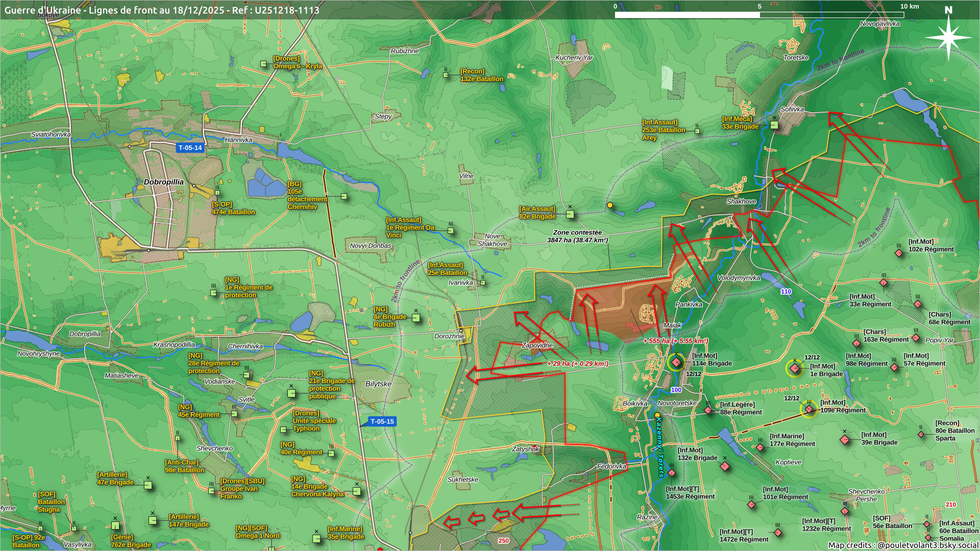
Task: Click the 33e Brigade green unit marker
Action: coord(774,125)
